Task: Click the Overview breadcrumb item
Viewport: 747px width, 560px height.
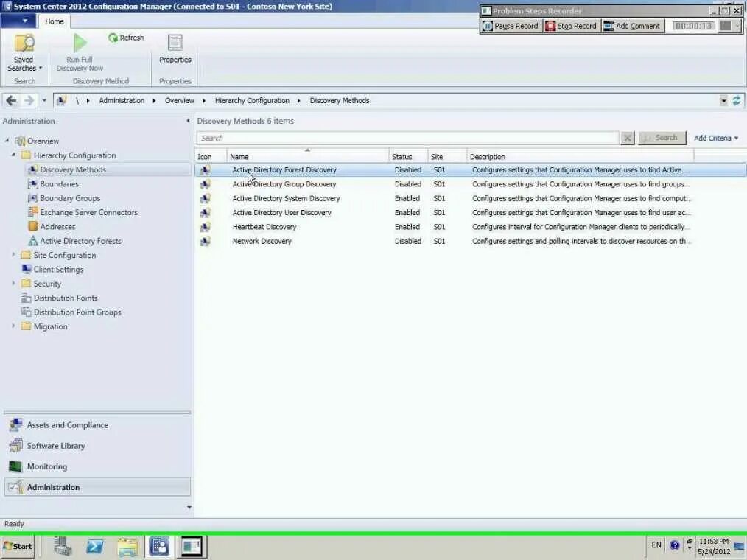Action: point(180,100)
